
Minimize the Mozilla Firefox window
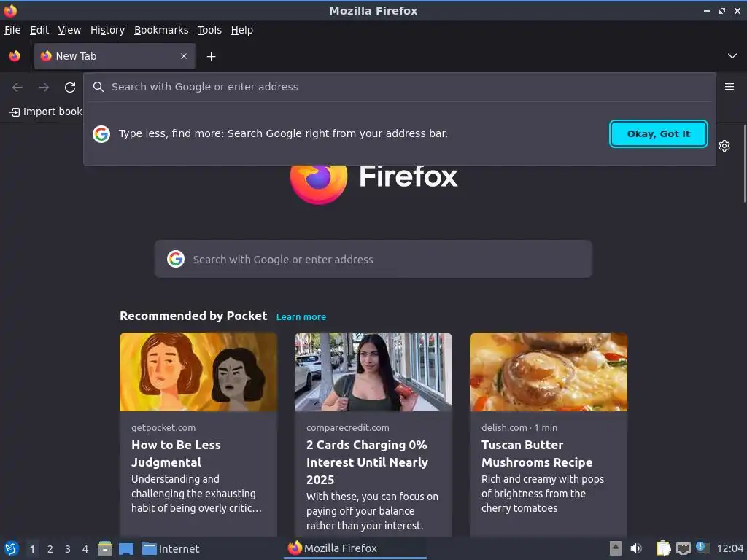706,11
